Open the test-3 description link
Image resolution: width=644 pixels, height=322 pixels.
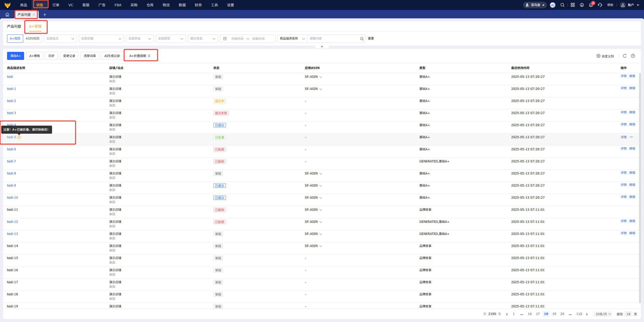tap(11, 113)
